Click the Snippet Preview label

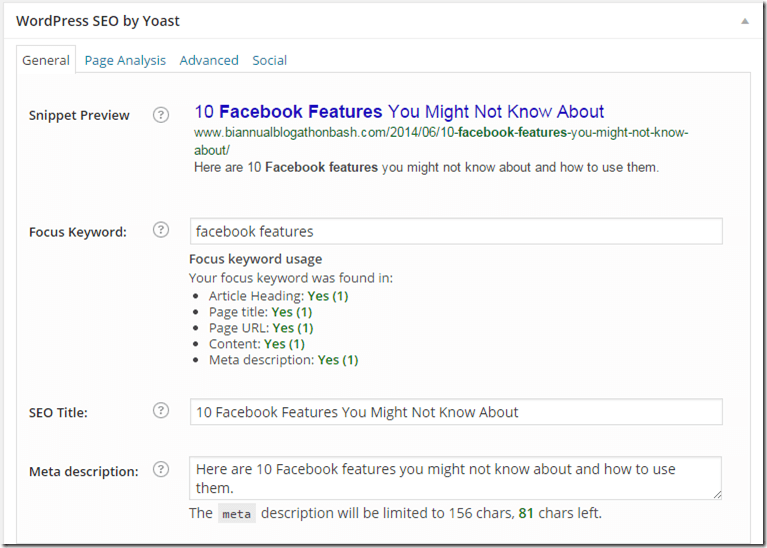[x=79, y=115]
